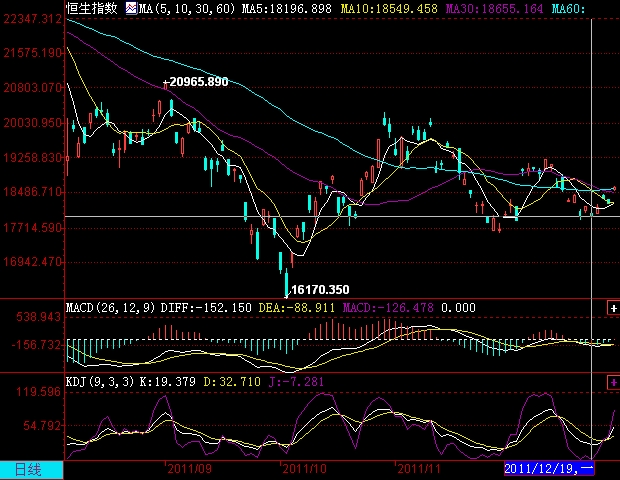Click the MACD(26,12,9) indicator label
Viewport: 620px width, 480px height.
[x=111, y=308]
